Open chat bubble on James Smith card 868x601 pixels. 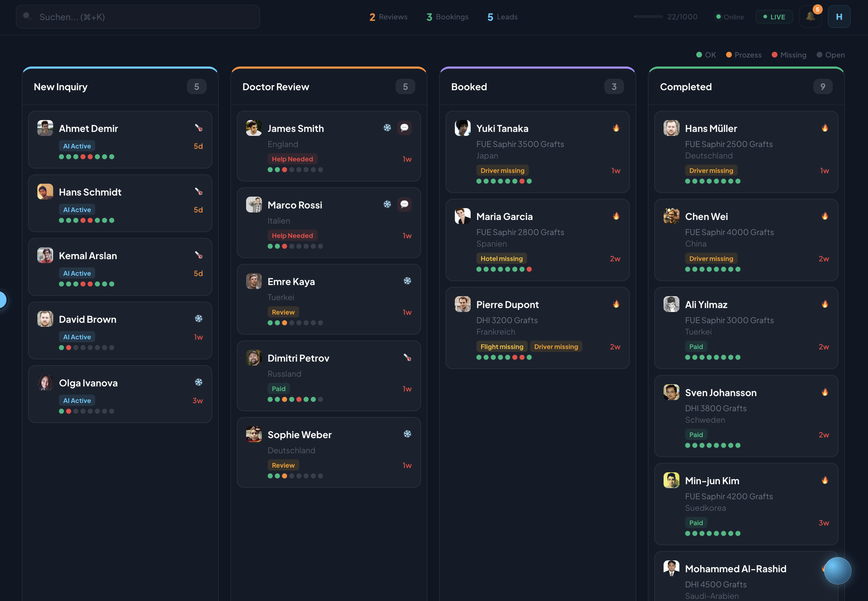click(404, 128)
